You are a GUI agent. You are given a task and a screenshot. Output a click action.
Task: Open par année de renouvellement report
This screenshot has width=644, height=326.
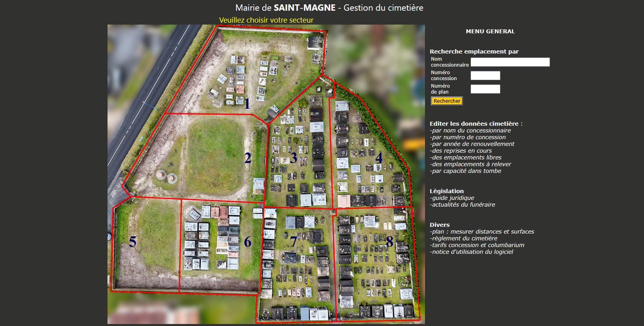tap(472, 144)
